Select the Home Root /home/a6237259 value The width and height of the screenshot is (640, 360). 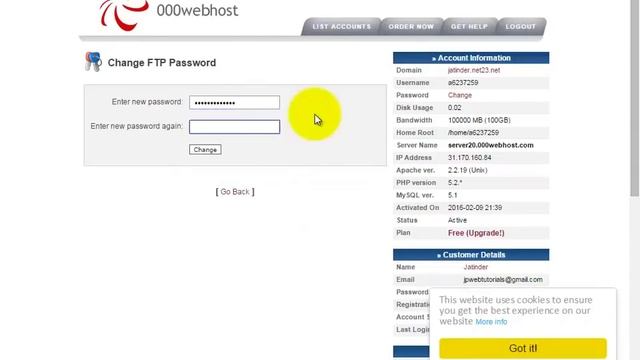pos(473,133)
